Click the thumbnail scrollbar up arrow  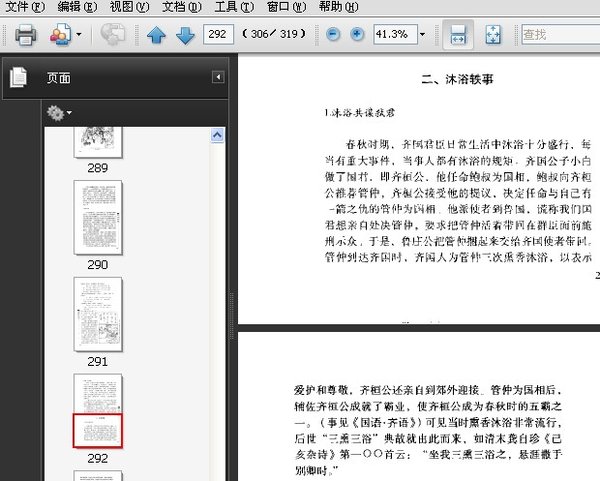pyautogui.click(x=217, y=135)
